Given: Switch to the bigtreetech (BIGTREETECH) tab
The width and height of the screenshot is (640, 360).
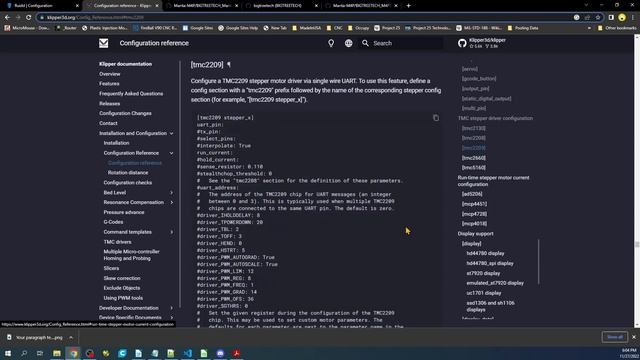Looking at the screenshot, I should [x=282, y=6].
